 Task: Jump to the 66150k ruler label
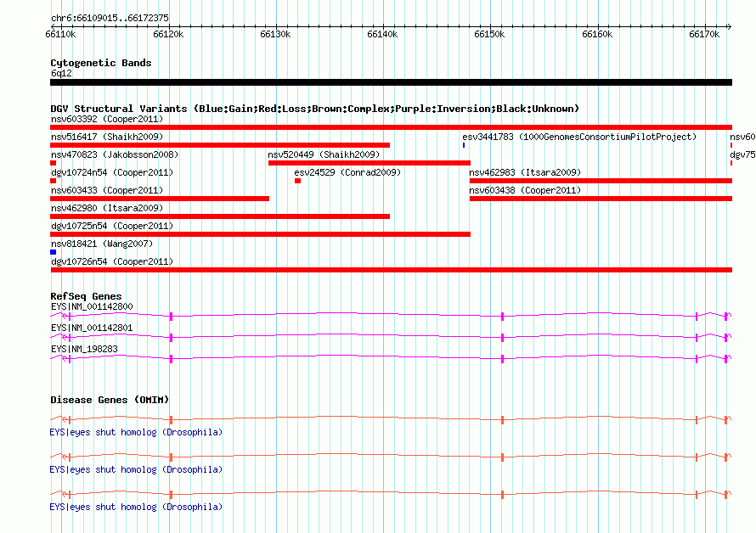click(489, 34)
